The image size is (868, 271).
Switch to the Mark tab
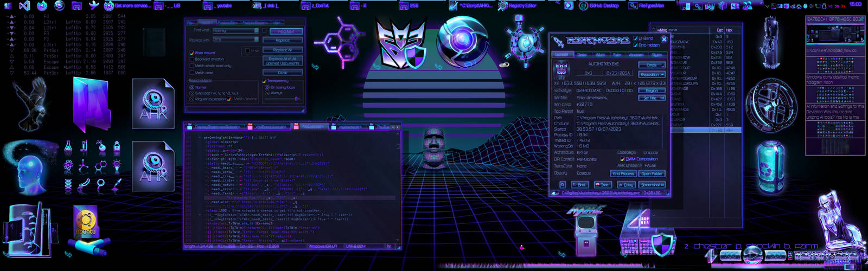click(276, 23)
